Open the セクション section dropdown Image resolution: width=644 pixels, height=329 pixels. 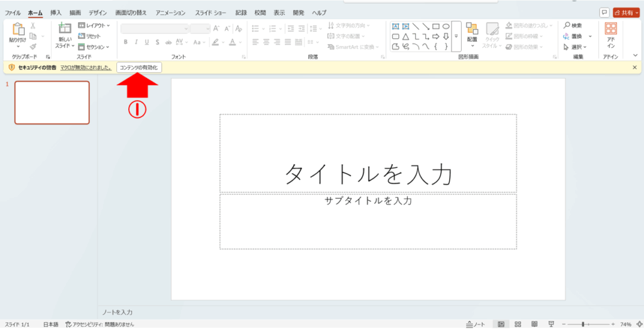tap(94, 47)
